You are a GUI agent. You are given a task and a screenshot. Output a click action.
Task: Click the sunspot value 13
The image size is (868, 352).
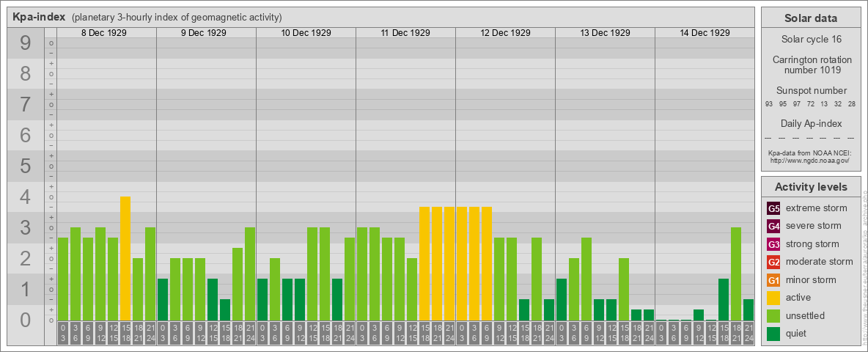[x=824, y=104]
